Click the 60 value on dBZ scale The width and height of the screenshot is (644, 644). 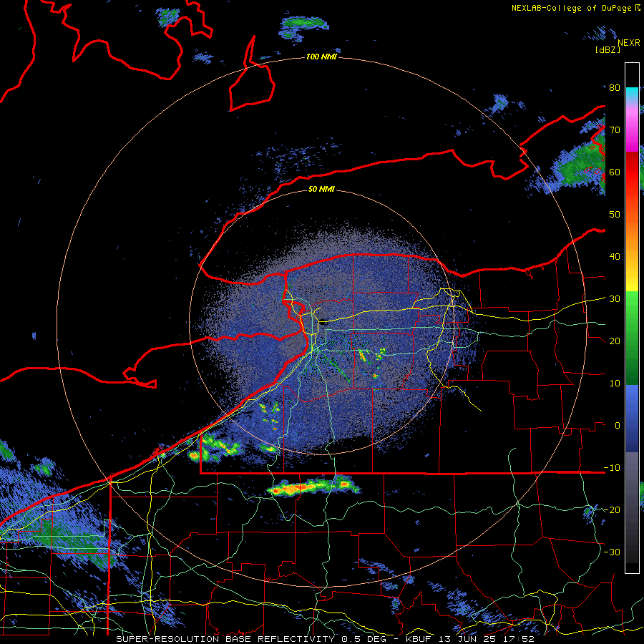pos(615,172)
